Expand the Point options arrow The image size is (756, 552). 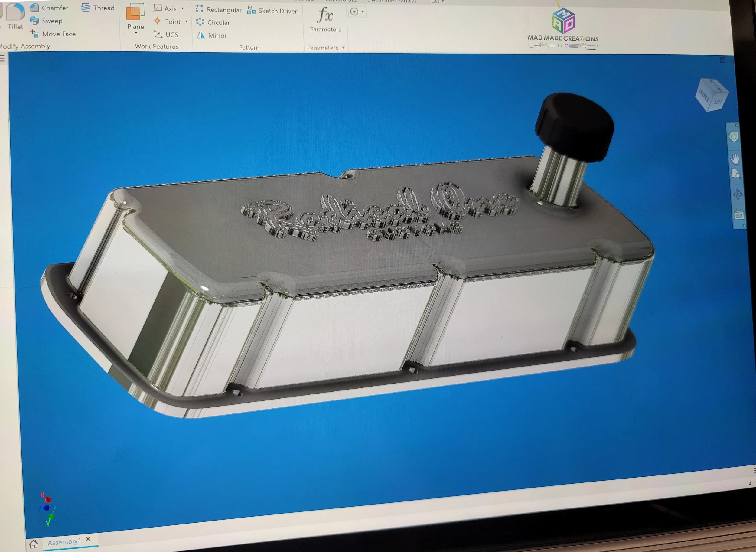(186, 22)
